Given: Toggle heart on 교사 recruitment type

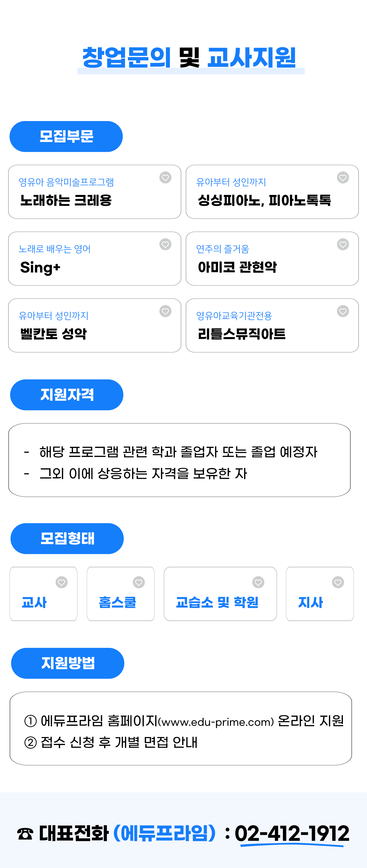Looking at the screenshot, I should [61, 582].
